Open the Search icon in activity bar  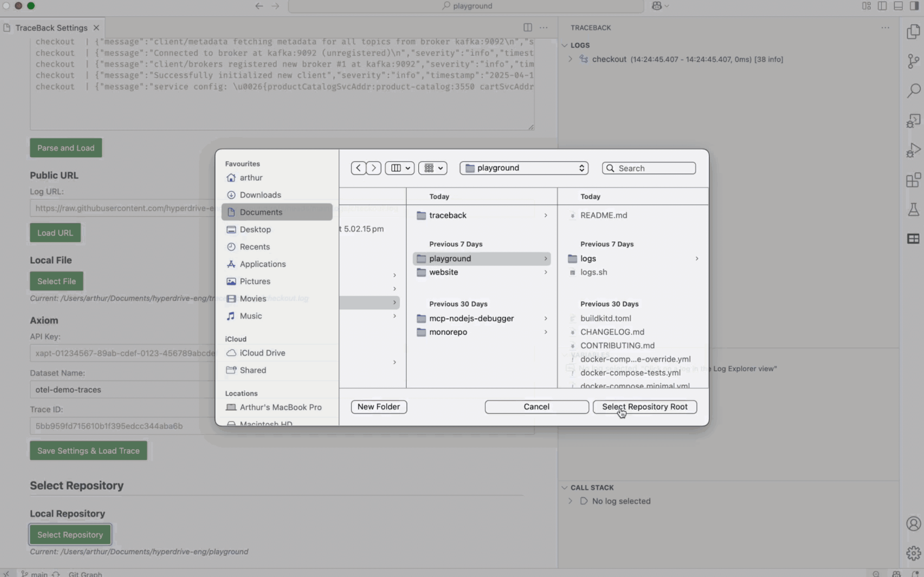pyautogui.click(x=913, y=91)
